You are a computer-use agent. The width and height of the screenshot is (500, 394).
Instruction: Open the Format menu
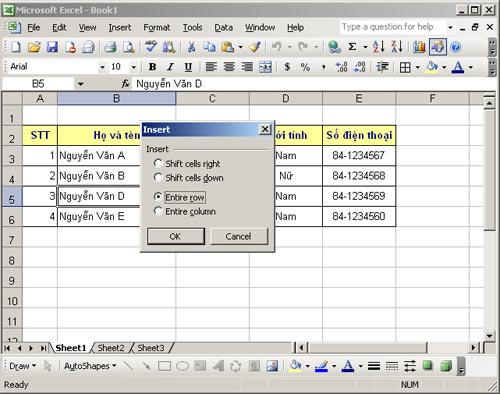[157, 28]
